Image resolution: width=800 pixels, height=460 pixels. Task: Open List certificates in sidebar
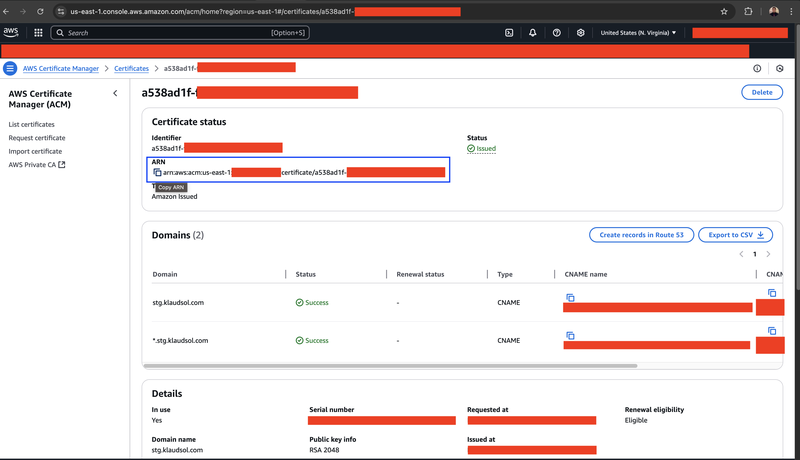(32, 124)
